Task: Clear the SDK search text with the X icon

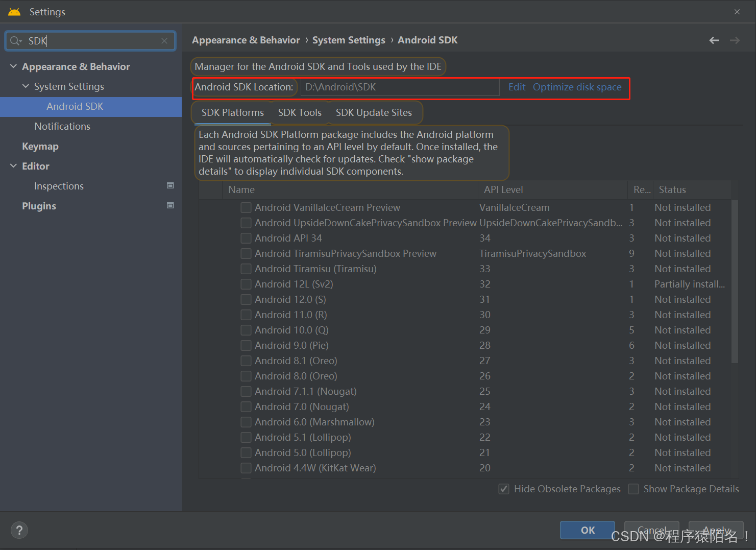Action: [x=164, y=41]
